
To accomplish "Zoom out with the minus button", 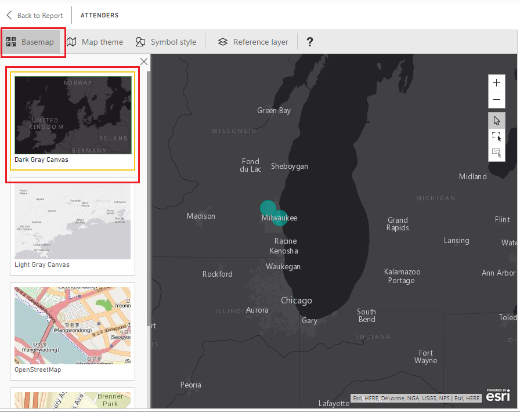I will pos(496,100).
